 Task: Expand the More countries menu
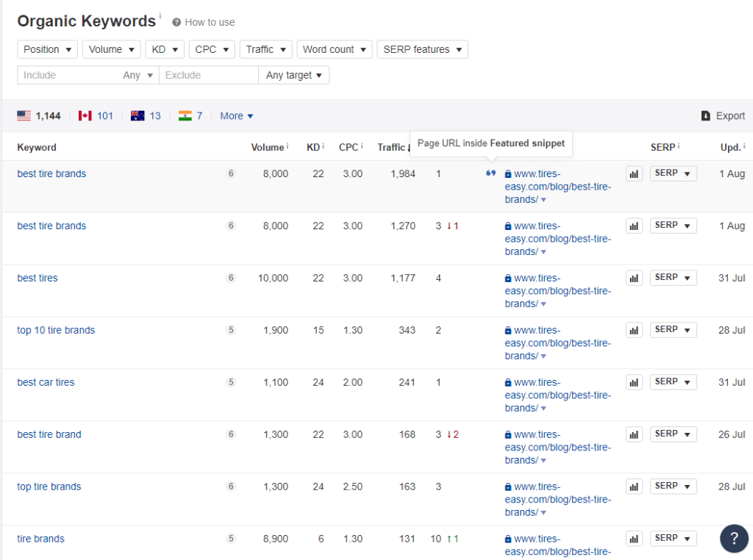click(x=236, y=115)
